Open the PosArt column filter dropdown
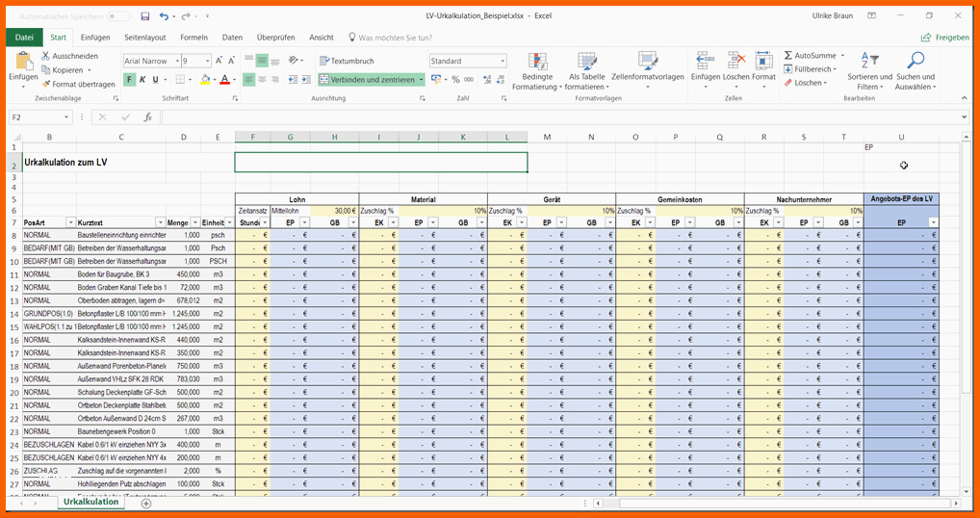 click(x=69, y=222)
